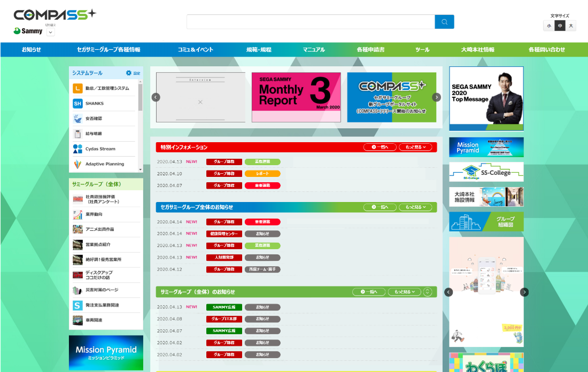This screenshot has height=372, width=588.
Task: Click 一覧へ in 特別インフォメーション
Action: pyautogui.click(x=380, y=147)
